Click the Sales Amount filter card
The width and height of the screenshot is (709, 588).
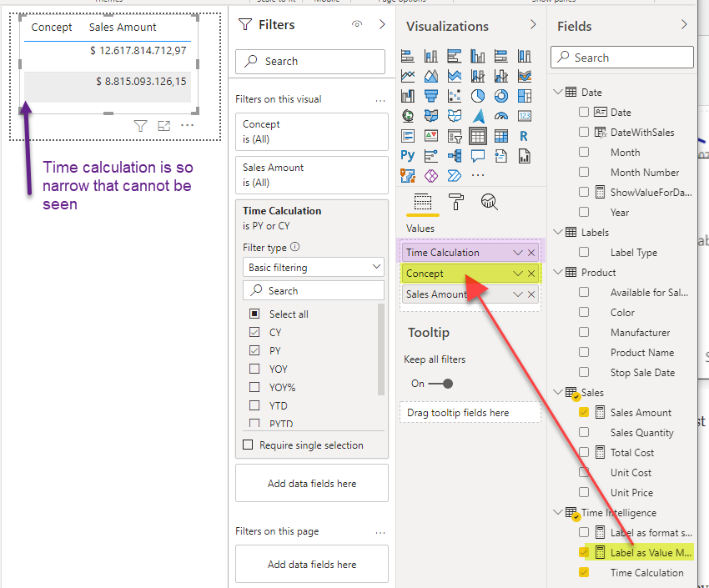pos(311,174)
